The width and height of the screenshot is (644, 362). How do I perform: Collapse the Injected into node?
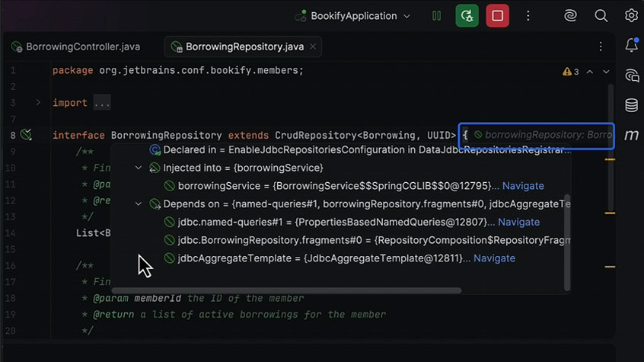point(139,168)
